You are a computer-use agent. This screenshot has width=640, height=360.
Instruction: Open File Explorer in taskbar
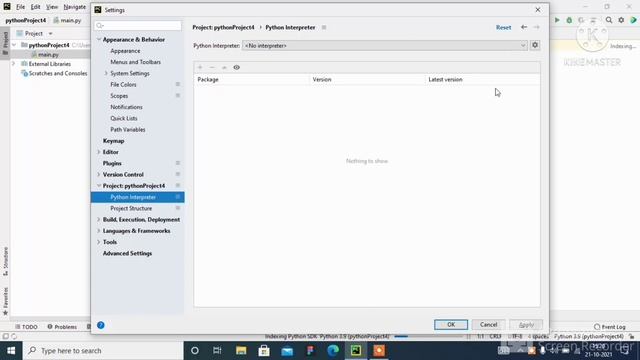(241, 351)
